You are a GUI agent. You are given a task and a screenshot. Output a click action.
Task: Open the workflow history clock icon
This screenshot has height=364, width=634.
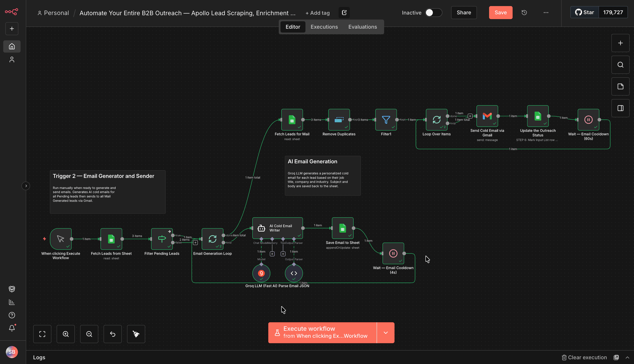coord(524,13)
